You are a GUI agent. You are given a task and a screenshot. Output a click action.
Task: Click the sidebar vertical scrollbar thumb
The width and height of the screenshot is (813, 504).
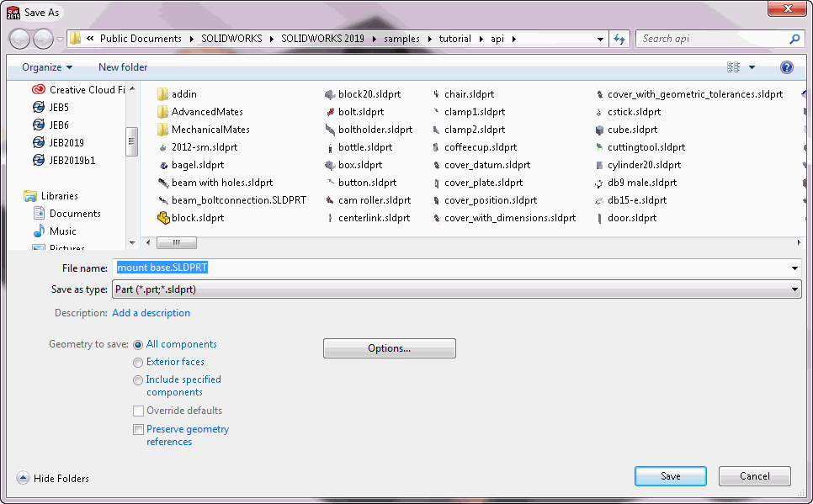click(x=131, y=141)
